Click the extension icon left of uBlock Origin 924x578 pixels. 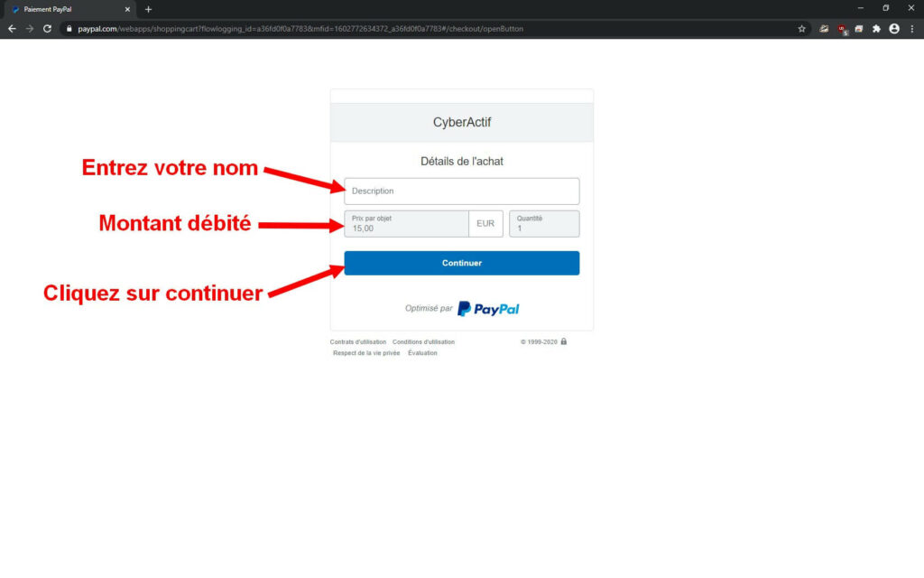(x=824, y=28)
